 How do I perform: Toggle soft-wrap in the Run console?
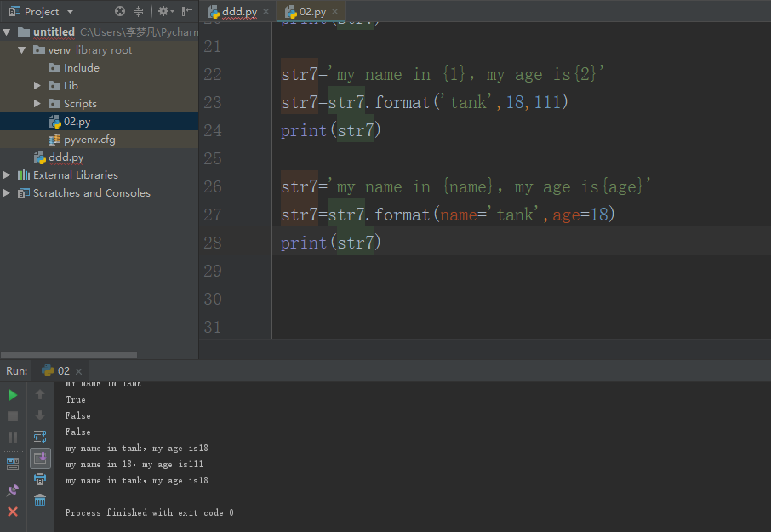[x=40, y=437]
